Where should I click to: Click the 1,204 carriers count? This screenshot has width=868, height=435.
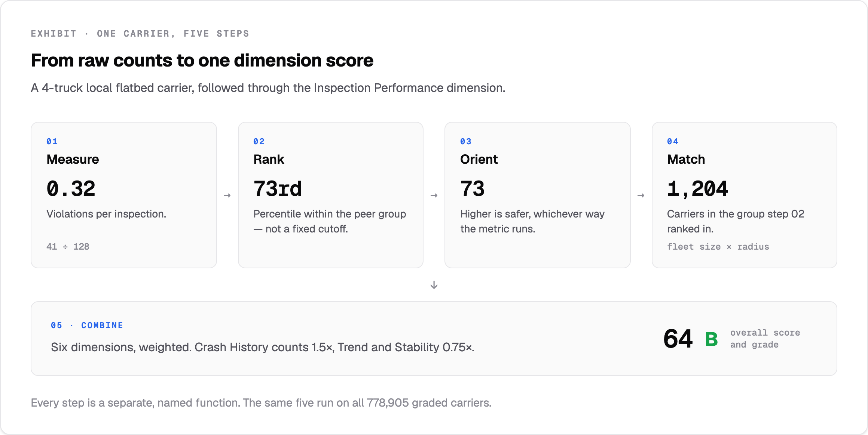click(697, 188)
